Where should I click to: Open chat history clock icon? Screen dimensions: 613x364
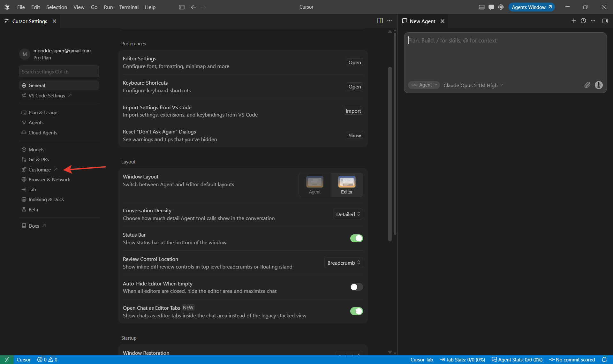click(x=583, y=21)
